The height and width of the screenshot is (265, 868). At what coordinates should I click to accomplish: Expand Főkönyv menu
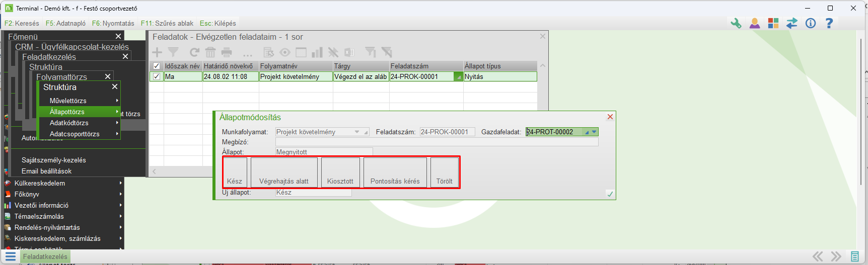(121, 194)
